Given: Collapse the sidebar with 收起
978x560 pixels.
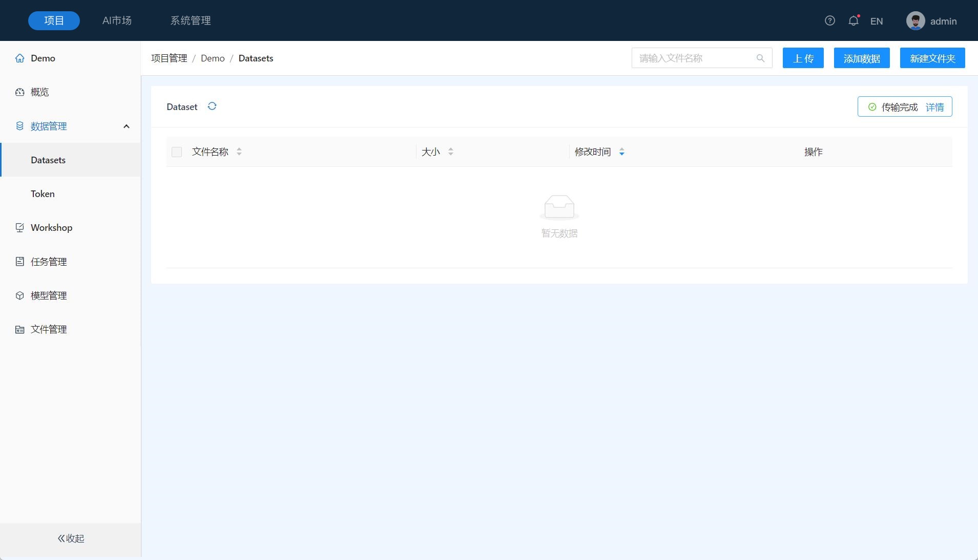Looking at the screenshot, I should click(x=71, y=538).
